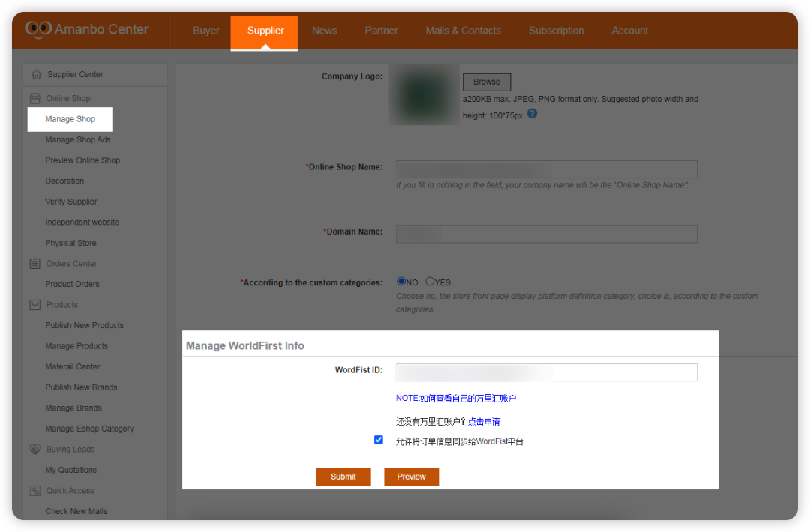The image size is (810, 532).
Task: Click the Buying Leads section label
Action: pos(70,450)
